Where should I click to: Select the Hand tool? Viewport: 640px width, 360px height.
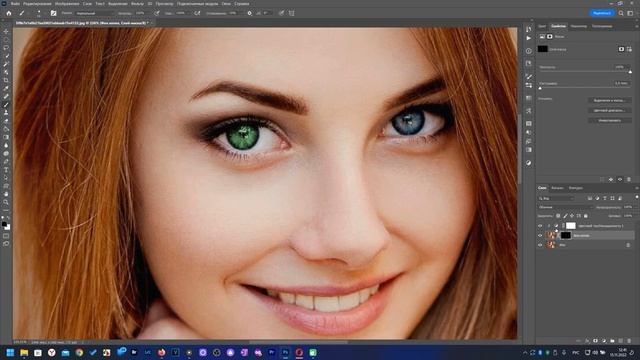(6, 194)
